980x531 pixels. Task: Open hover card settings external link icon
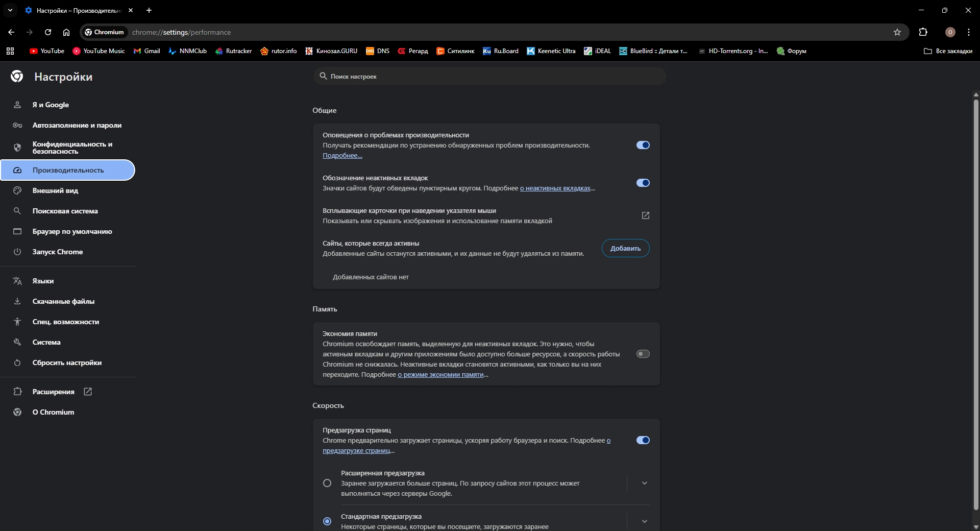click(x=645, y=215)
